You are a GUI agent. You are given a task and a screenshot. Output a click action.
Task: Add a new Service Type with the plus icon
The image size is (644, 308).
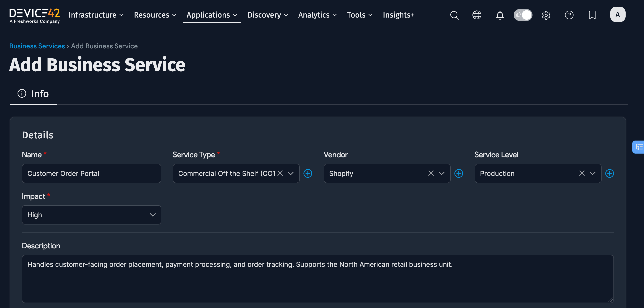[x=308, y=173]
